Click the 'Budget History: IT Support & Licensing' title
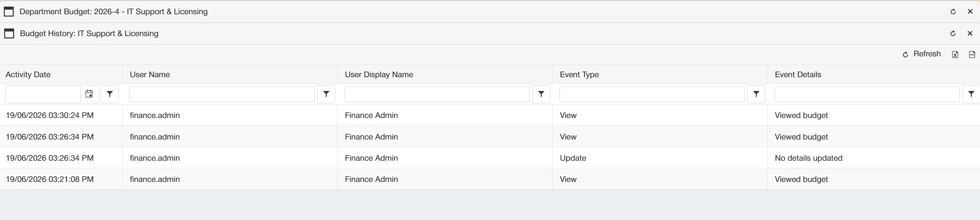Viewport: 980px width, 220px height. [89, 33]
